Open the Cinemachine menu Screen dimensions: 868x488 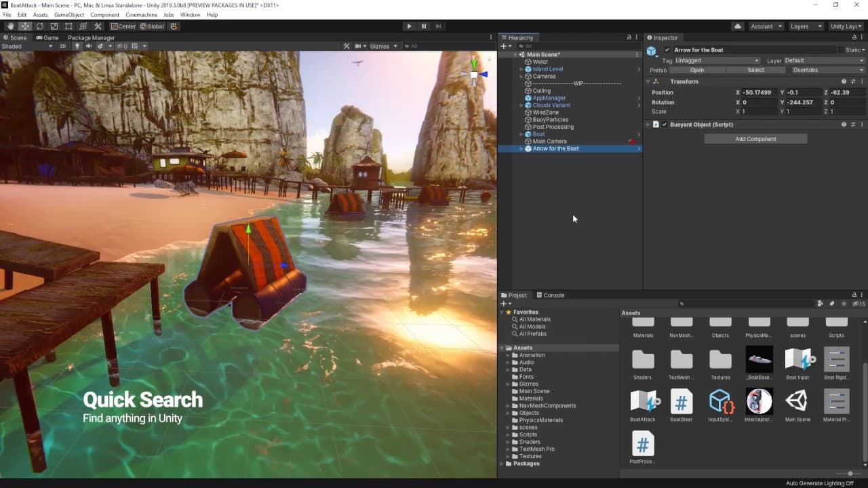141,15
